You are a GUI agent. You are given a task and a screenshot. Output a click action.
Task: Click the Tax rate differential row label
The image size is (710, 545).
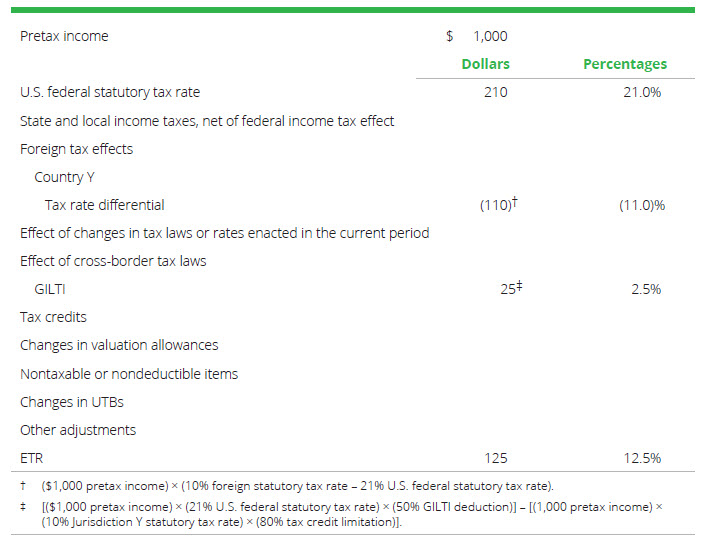click(x=104, y=205)
